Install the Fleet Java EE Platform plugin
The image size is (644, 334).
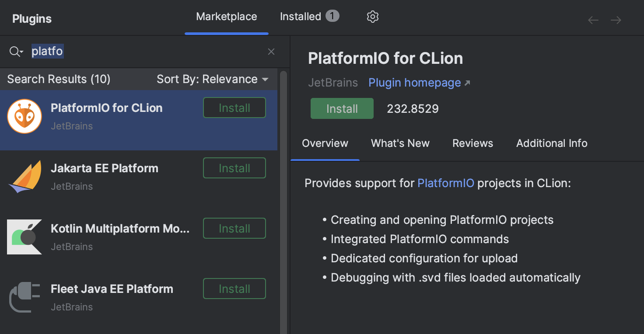234,289
